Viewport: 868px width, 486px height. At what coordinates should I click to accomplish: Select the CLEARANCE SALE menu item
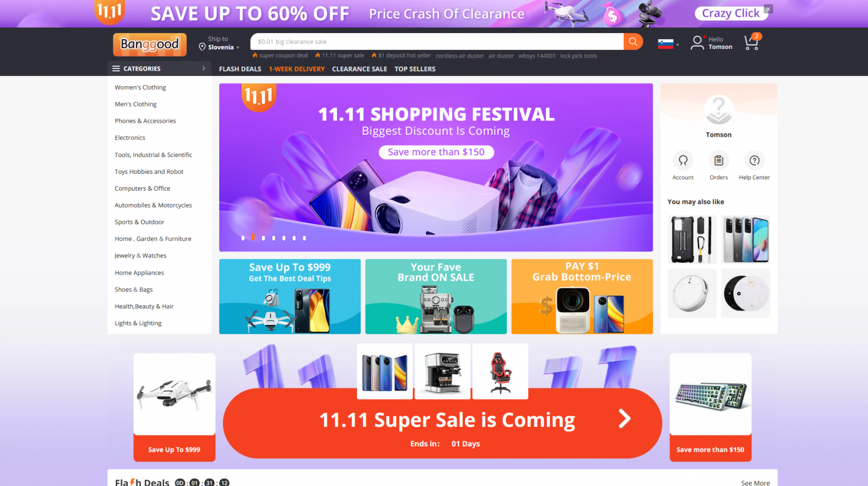pos(359,69)
